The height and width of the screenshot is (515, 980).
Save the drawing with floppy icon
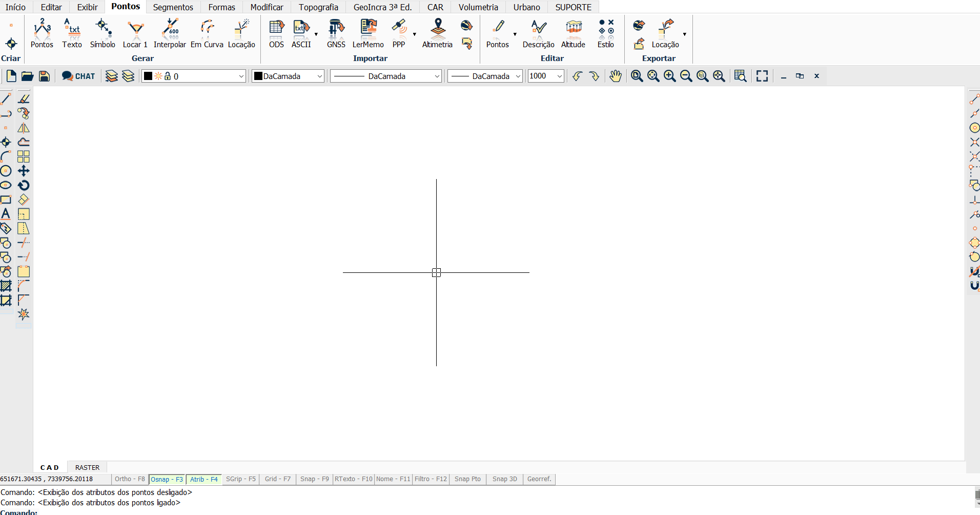tap(44, 76)
